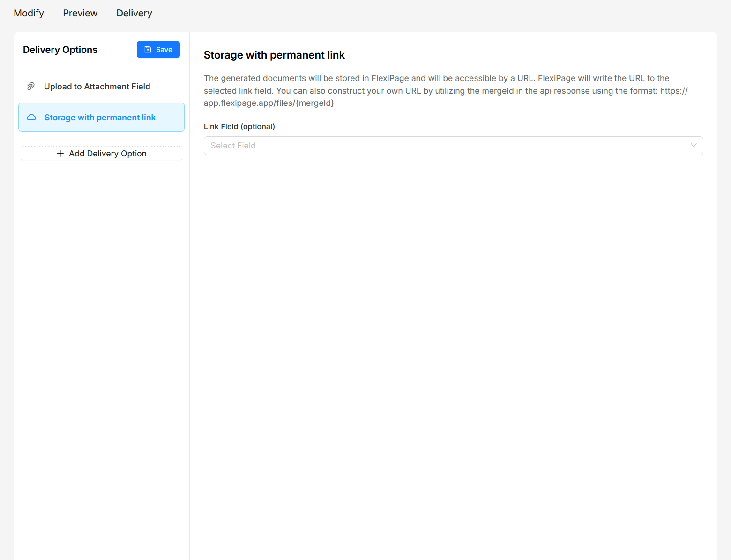Click Add Delivery Option button

coord(101,154)
